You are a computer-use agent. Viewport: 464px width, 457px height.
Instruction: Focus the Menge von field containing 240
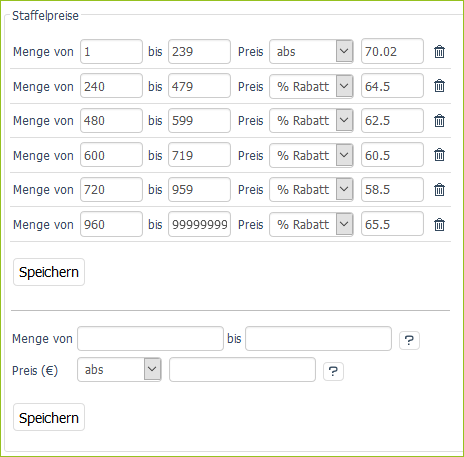point(111,86)
